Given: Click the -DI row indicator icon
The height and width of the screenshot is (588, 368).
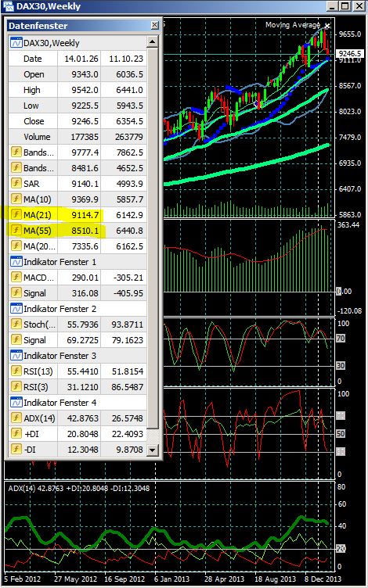Looking at the screenshot, I should [x=16, y=449].
